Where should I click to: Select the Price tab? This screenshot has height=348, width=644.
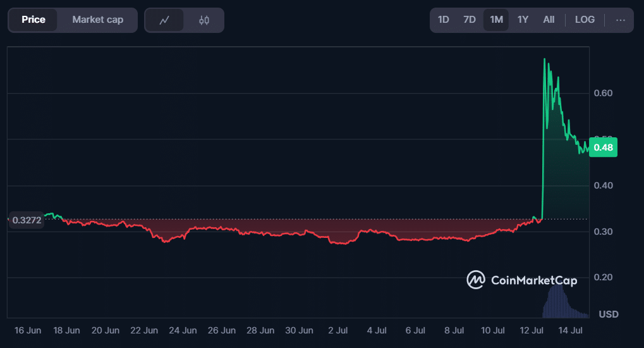tap(33, 20)
